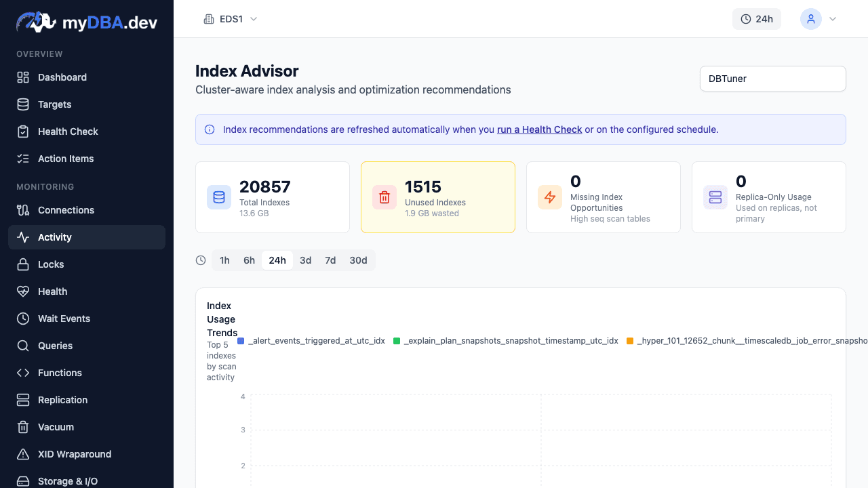Click the XID Wraparound warning icon
The image size is (868, 488).
point(23,454)
